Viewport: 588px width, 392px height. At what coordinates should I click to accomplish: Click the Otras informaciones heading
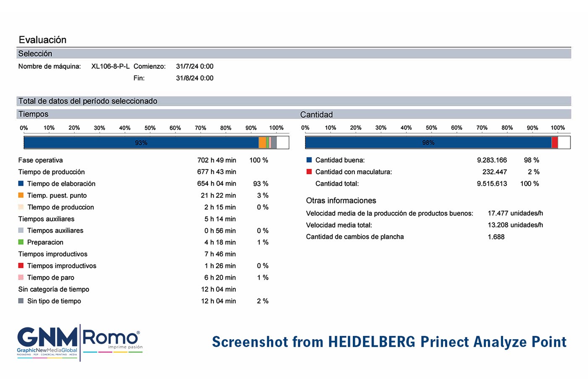click(341, 201)
